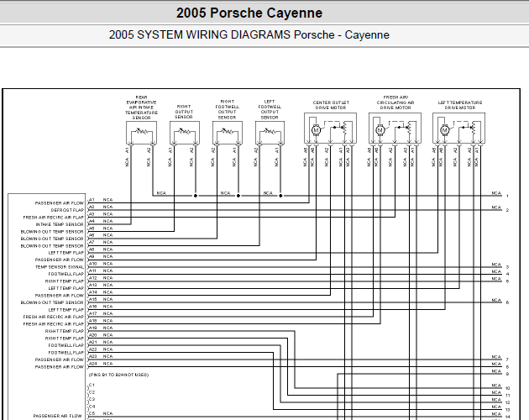Click the '(PINS B1 TO B24 NOT USED)' note
This screenshot has height=420, width=529.
(x=118, y=375)
